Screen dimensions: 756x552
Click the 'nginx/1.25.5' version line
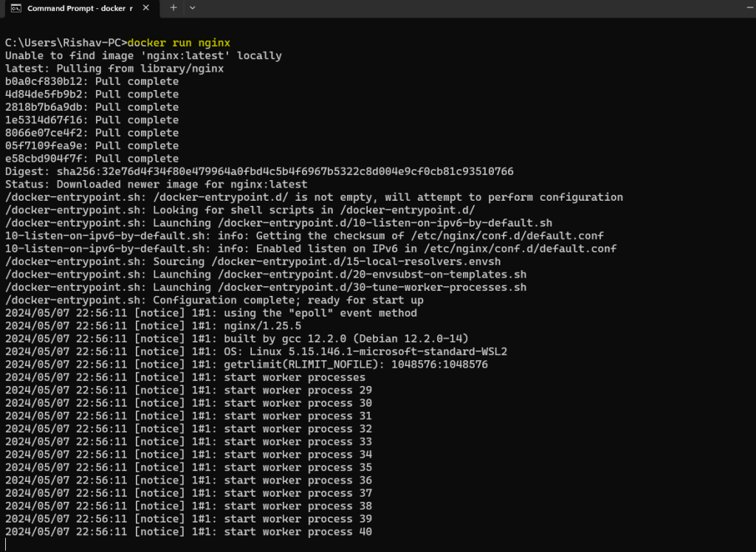pos(153,326)
